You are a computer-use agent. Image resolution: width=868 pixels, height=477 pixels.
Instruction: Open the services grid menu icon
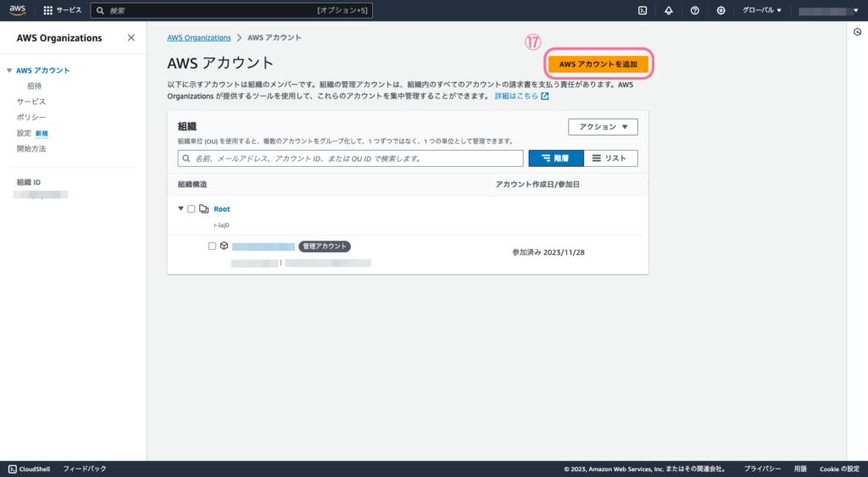pyautogui.click(x=48, y=10)
